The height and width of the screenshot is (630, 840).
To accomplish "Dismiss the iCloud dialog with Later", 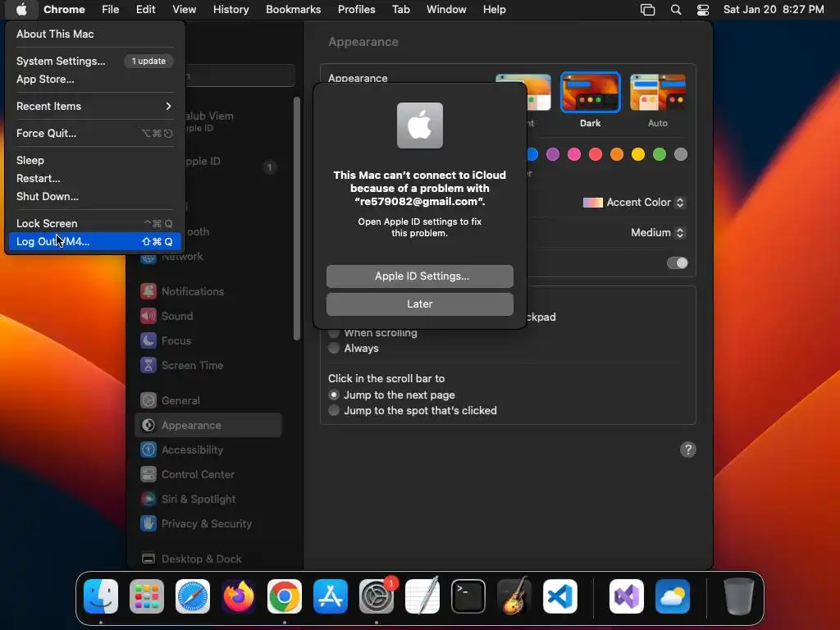I will (419, 304).
